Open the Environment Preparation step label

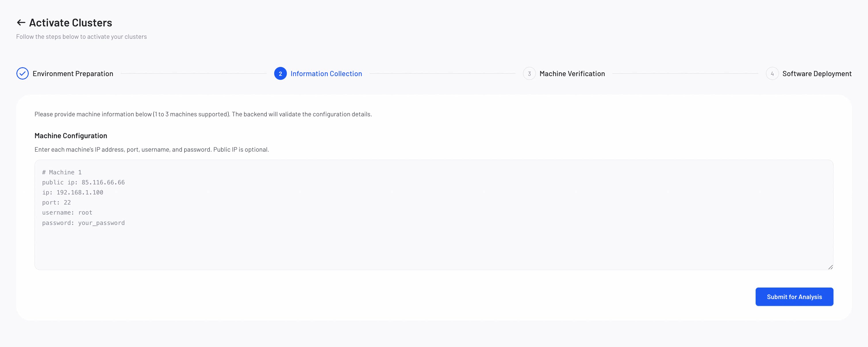coord(73,74)
